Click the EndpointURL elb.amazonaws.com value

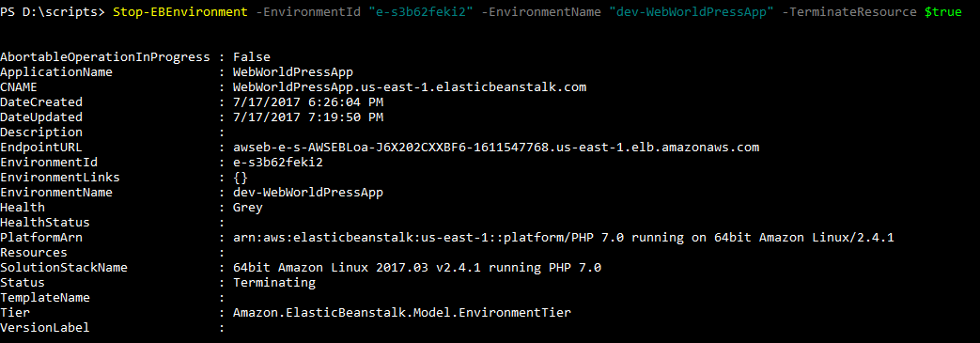coord(496,148)
